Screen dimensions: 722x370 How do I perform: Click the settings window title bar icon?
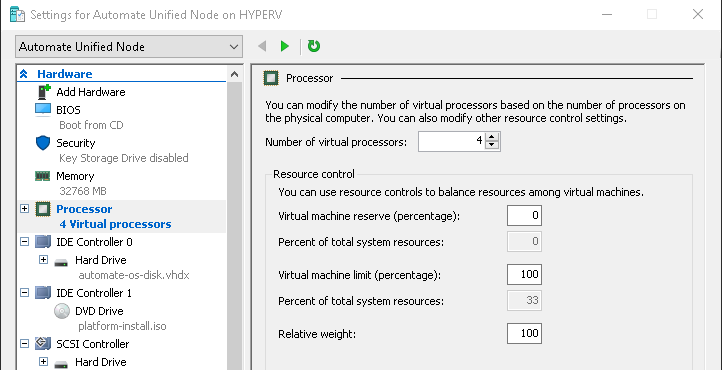tap(17, 14)
